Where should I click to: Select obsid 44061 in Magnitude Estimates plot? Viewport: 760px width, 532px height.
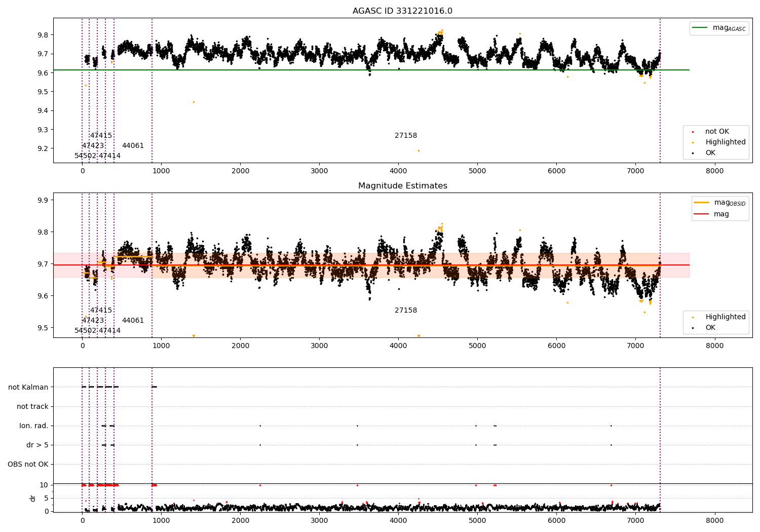click(x=133, y=321)
